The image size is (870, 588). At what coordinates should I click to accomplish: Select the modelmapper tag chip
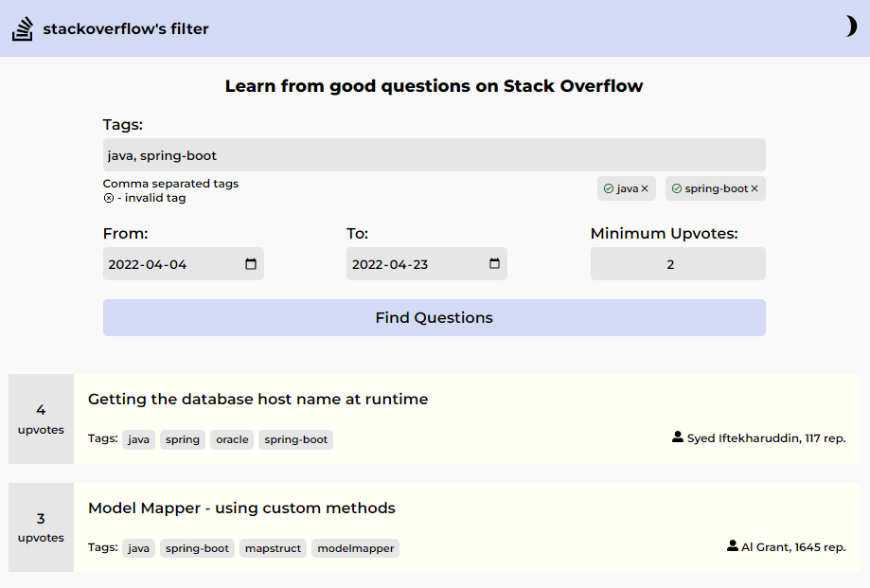pos(355,548)
